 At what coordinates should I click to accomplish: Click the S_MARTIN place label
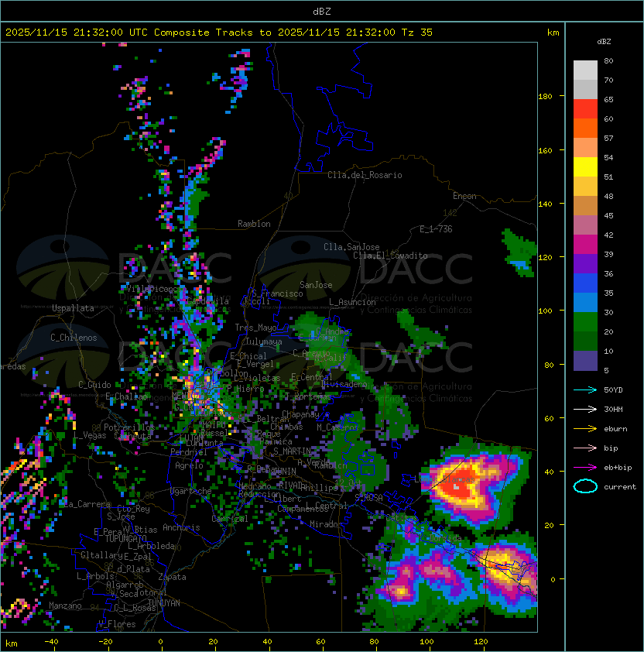[x=293, y=451]
